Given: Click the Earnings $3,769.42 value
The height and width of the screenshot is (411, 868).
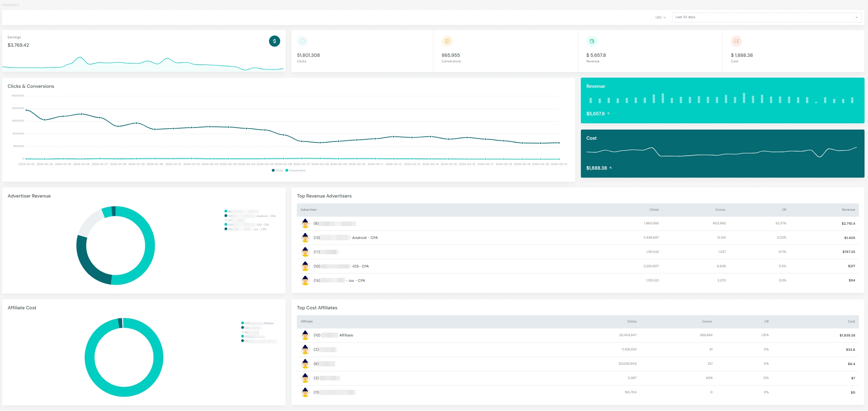Looking at the screenshot, I should click(18, 45).
